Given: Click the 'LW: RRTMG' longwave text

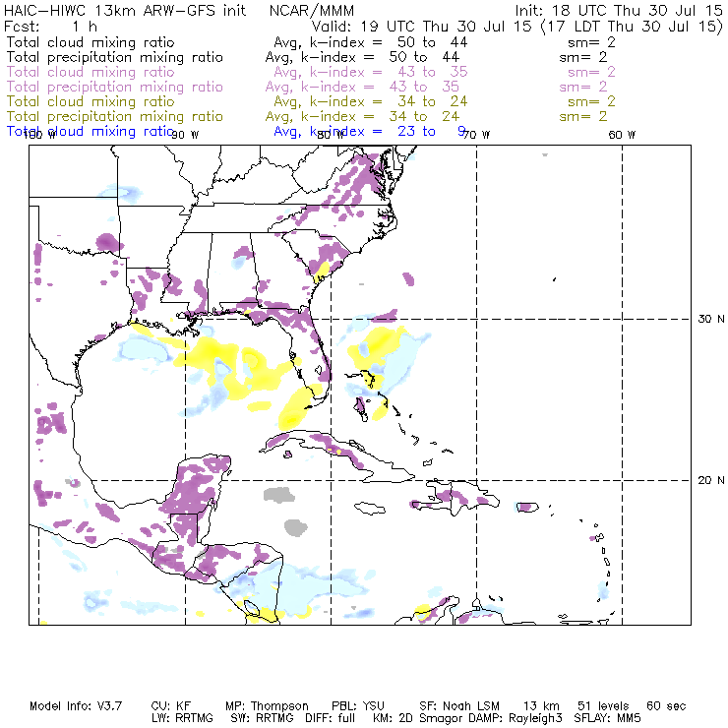Looking at the screenshot, I should (x=182, y=718).
